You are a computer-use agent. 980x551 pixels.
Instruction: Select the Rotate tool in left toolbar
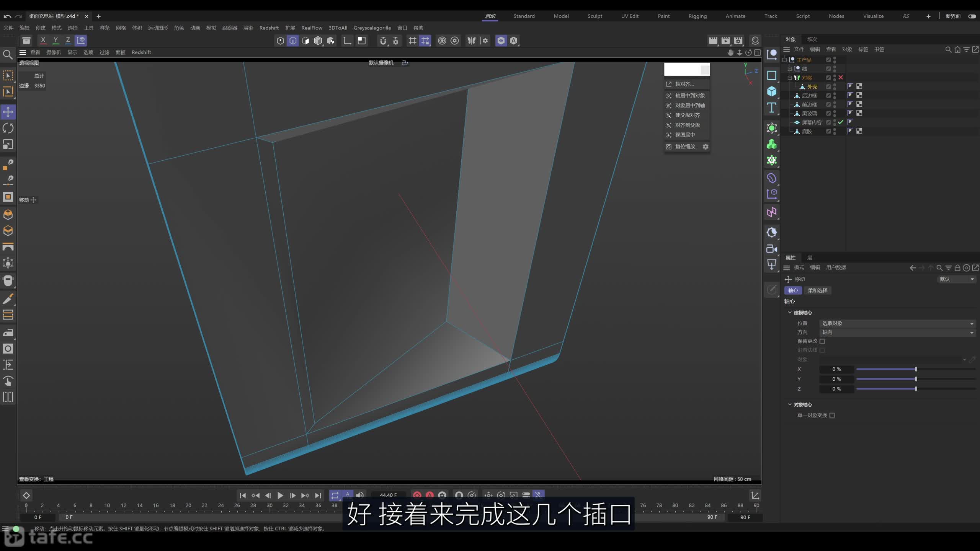[8, 128]
